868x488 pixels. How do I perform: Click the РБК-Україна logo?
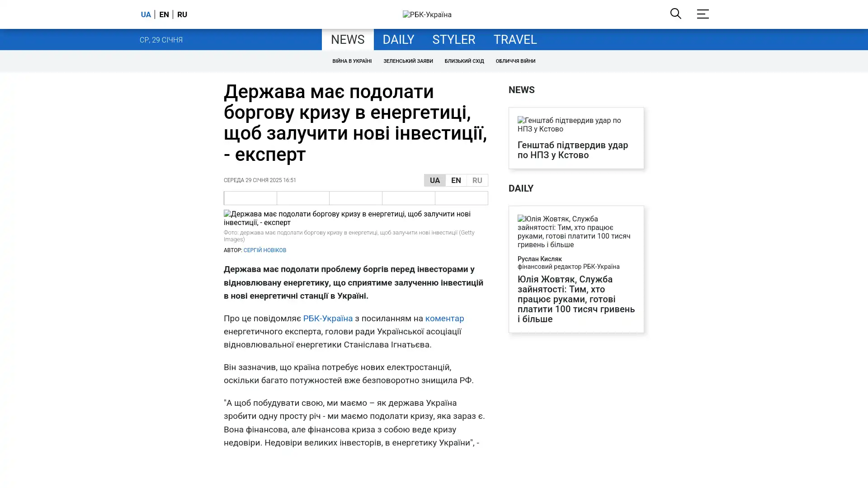pyautogui.click(x=427, y=14)
